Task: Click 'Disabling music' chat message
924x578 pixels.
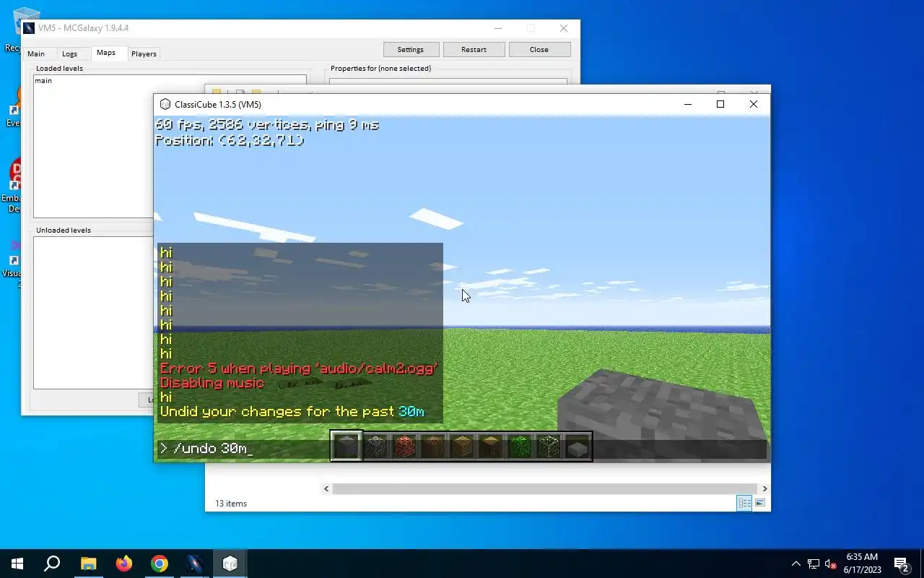Action: coord(212,383)
